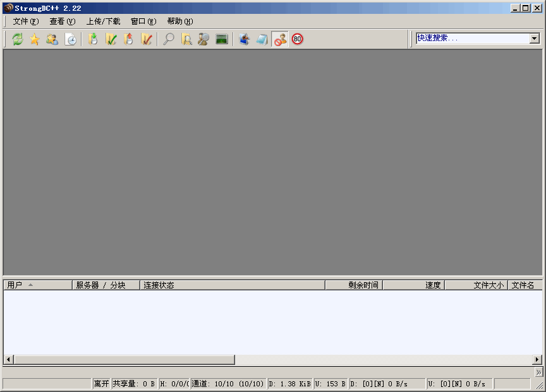Open the Download Queue

tap(92, 39)
